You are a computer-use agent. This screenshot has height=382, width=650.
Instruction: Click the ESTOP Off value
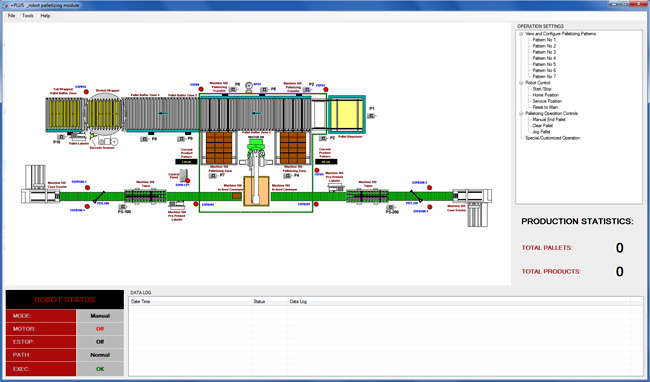(100, 342)
